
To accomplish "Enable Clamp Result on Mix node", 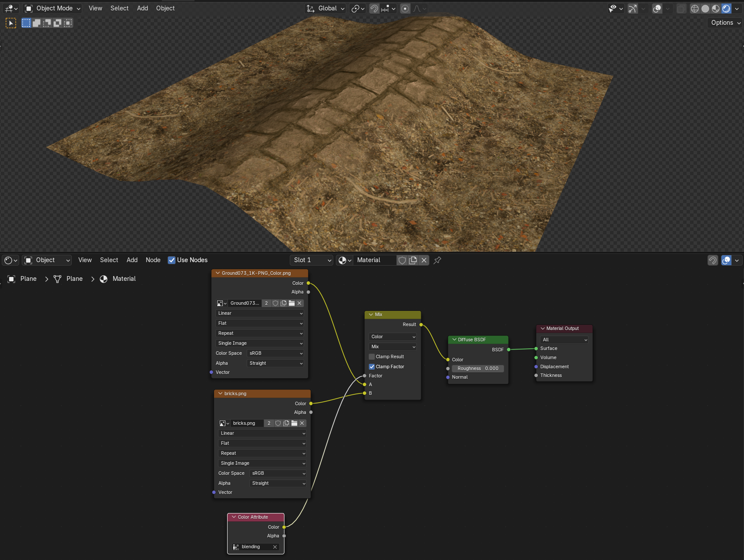I will [372, 357].
